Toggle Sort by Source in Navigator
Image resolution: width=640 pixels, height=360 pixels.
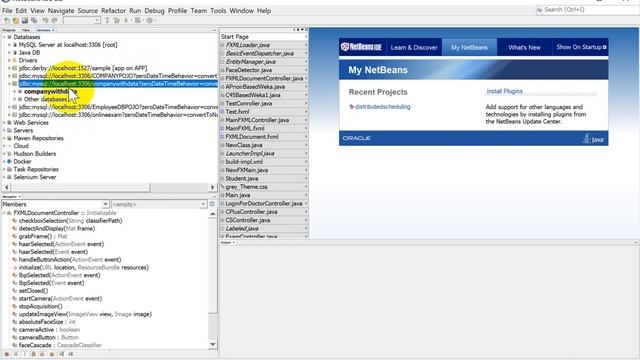(71, 354)
